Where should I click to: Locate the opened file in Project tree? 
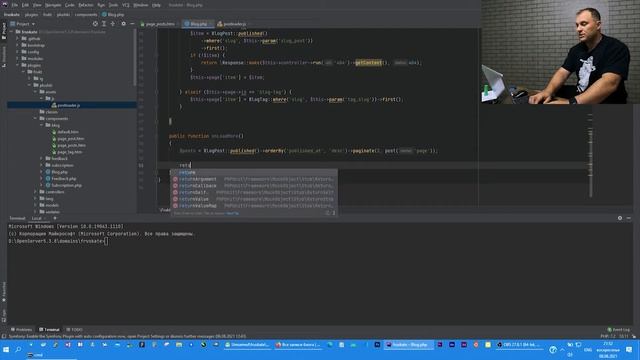pyautogui.click(x=95, y=24)
